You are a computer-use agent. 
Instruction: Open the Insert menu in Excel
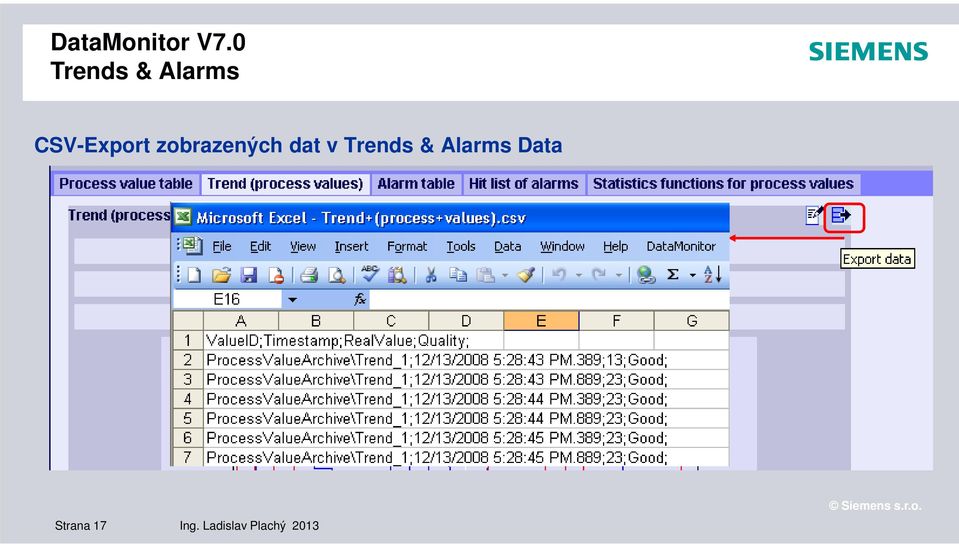[351, 247]
